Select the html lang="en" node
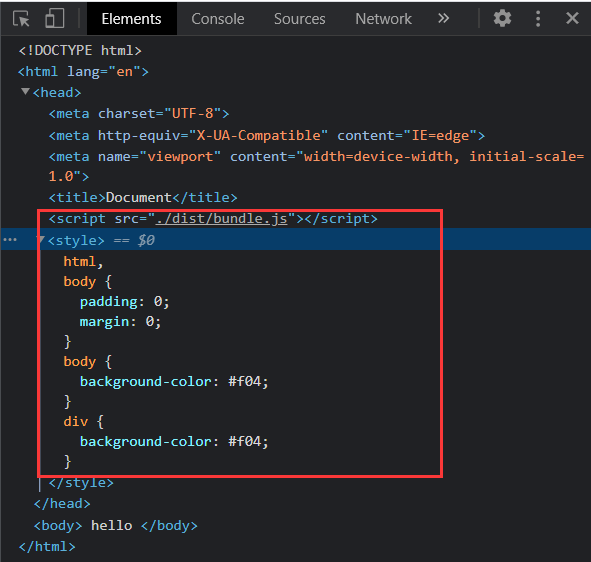The image size is (591, 562). [x=83, y=72]
